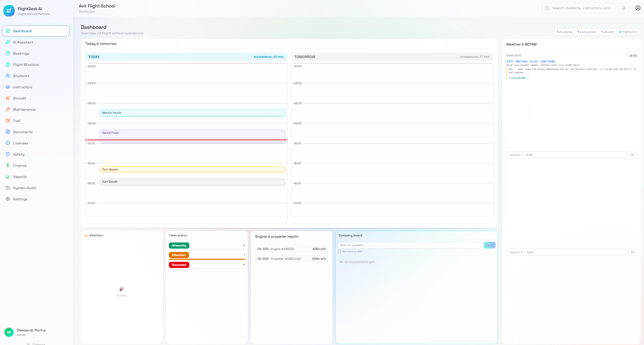Open the user account icon
This screenshot has height=345, width=644.
coord(638,8)
